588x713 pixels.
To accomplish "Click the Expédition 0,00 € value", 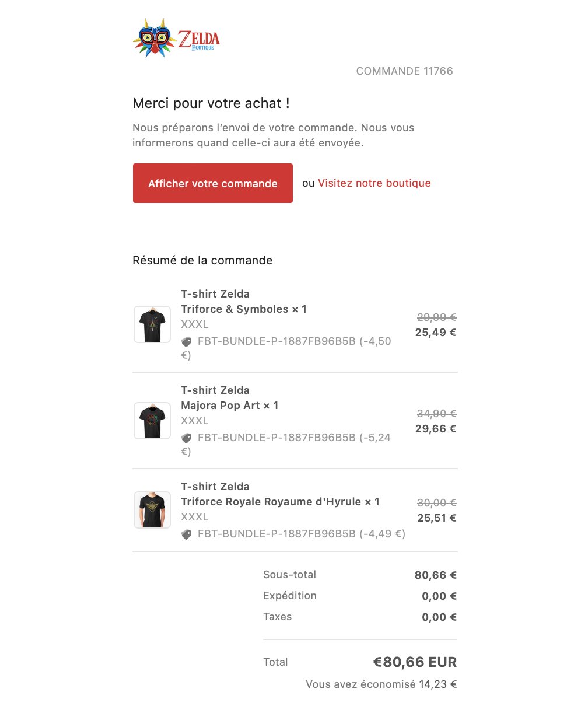I will (439, 596).
